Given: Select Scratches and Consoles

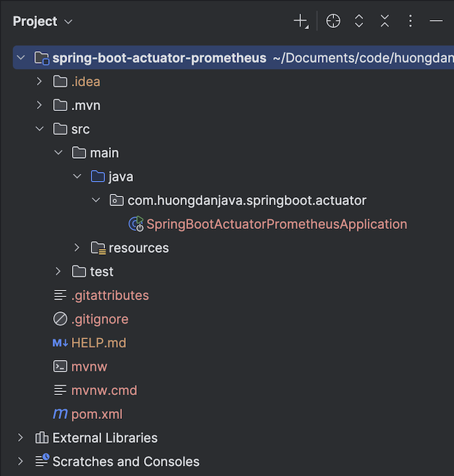Looking at the screenshot, I should tap(126, 462).
